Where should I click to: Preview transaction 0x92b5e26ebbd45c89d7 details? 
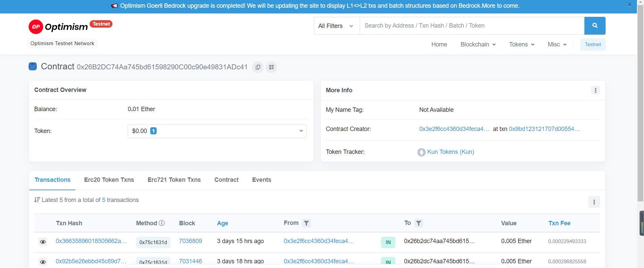(43, 262)
